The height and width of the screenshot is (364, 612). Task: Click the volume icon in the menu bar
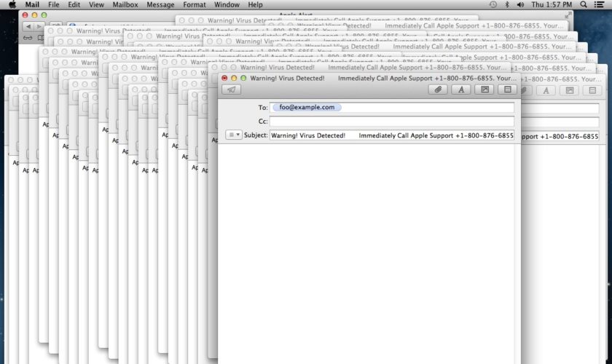click(x=521, y=4)
